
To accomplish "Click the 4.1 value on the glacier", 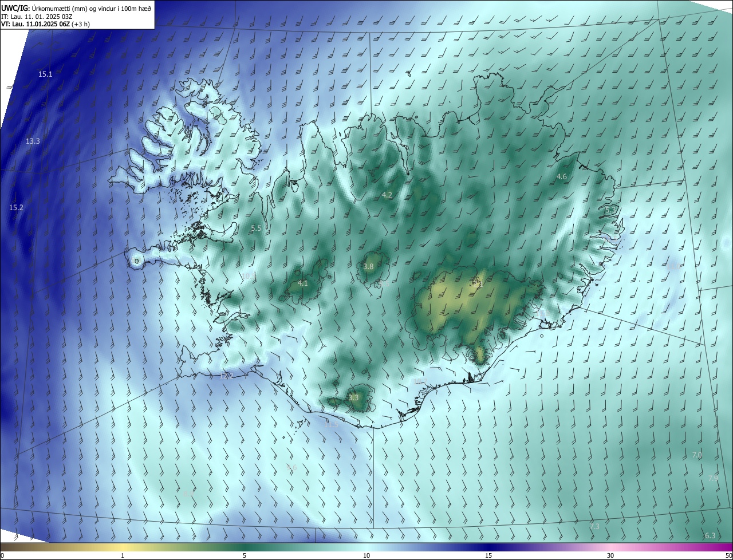I will point(303,283).
